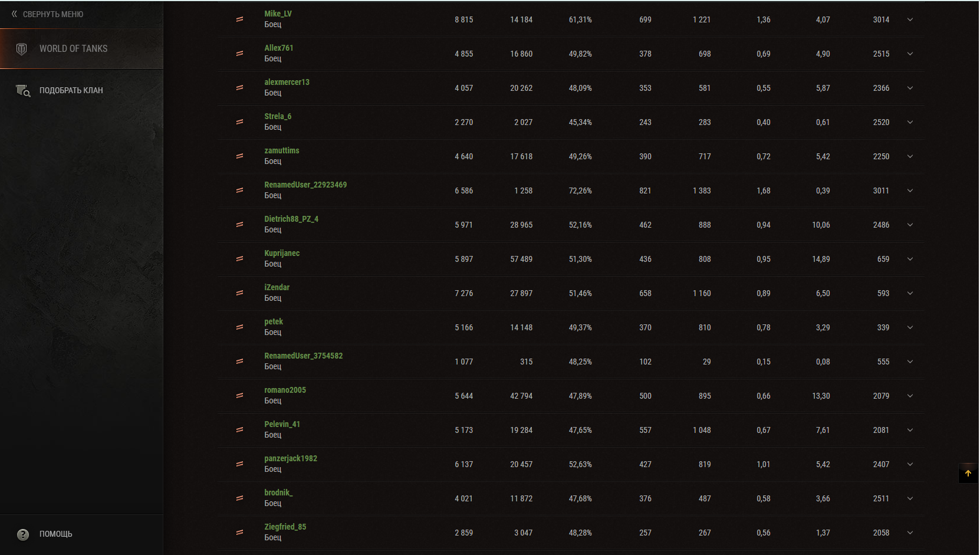Click the scroll-to-top arrow button
This screenshot has width=980, height=555.
click(968, 473)
